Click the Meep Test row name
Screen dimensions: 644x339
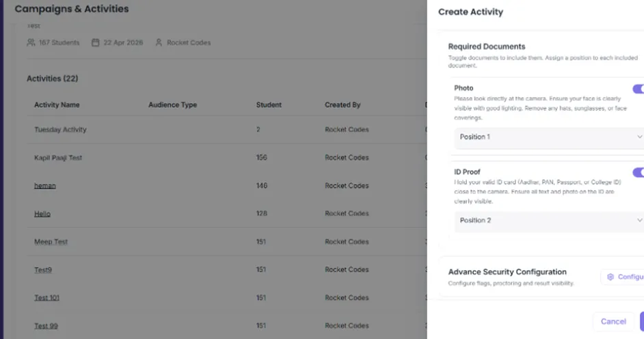[51, 242]
